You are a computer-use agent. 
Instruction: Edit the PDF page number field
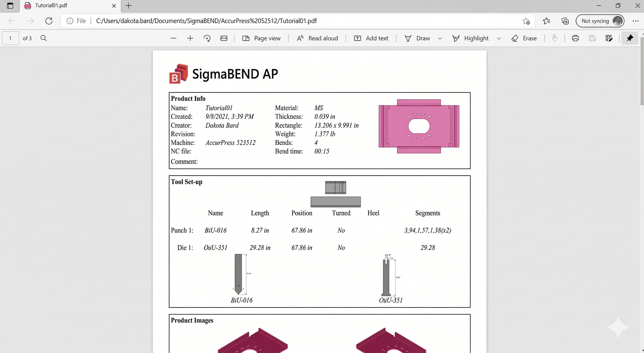(11, 38)
